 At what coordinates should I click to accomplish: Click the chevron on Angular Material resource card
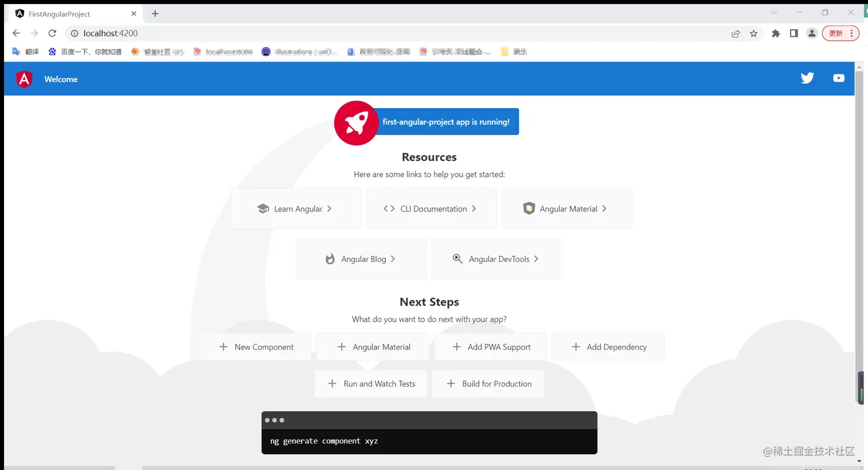[x=604, y=209]
